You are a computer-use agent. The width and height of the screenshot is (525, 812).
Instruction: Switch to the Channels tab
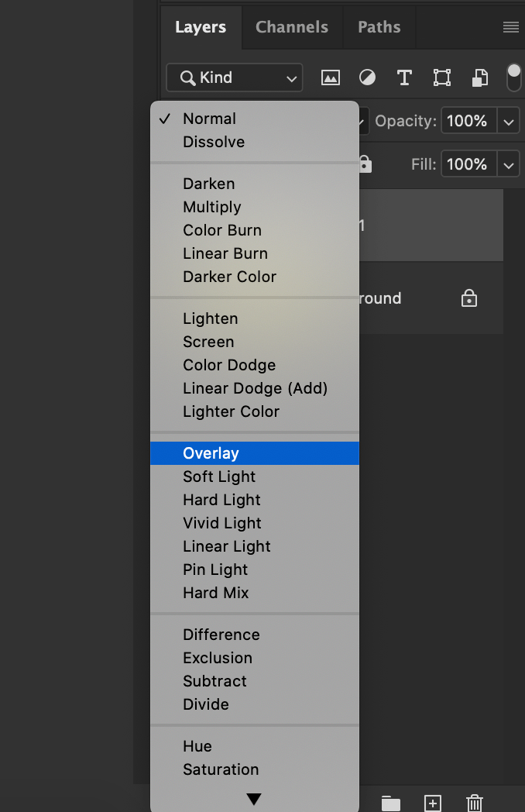click(x=292, y=27)
